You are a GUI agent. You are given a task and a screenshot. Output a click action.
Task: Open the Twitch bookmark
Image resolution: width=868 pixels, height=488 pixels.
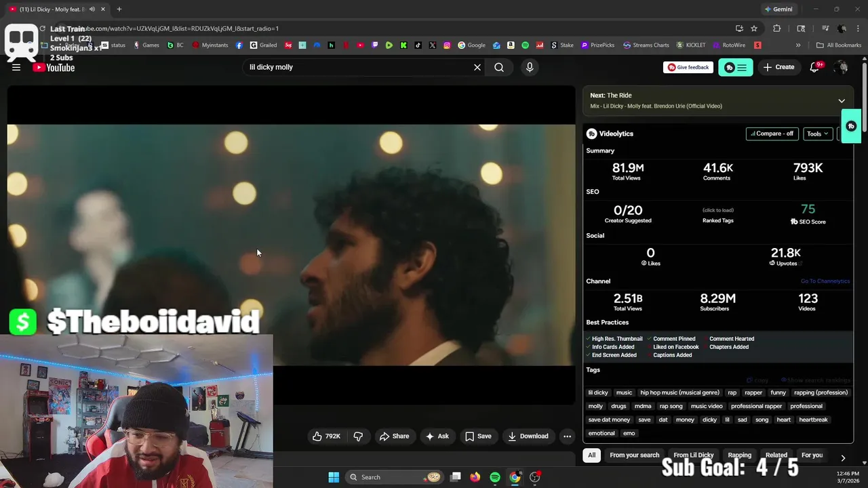(x=375, y=45)
